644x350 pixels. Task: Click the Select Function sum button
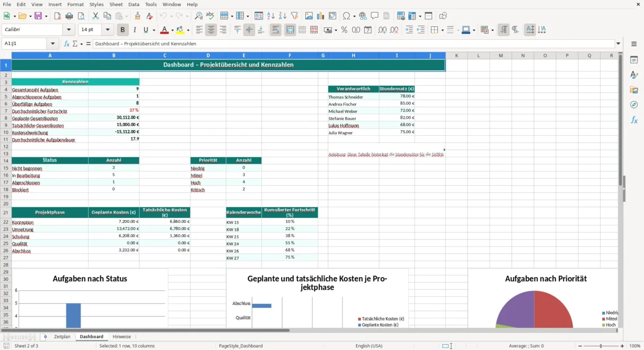(75, 44)
